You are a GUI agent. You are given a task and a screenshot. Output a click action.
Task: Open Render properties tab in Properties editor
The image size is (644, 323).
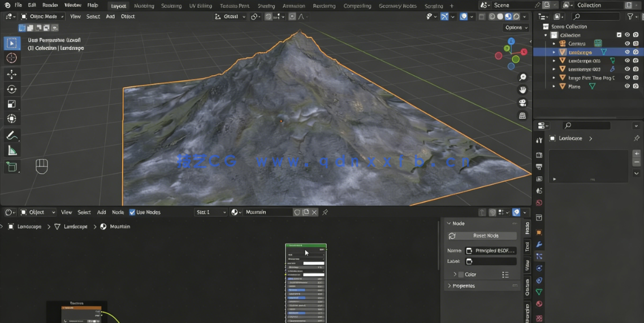click(539, 155)
